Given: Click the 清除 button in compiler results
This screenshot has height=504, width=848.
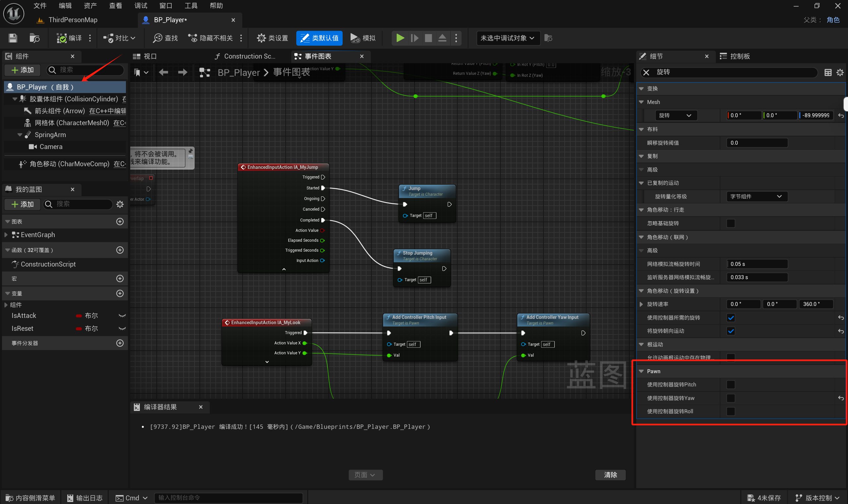Looking at the screenshot, I should 610,475.
